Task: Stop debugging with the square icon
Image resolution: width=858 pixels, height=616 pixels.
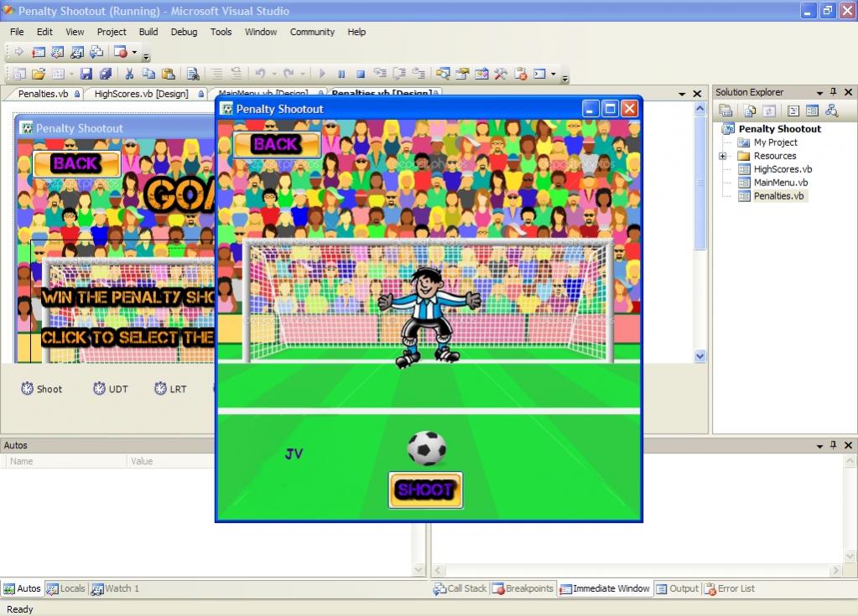Action: click(361, 74)
